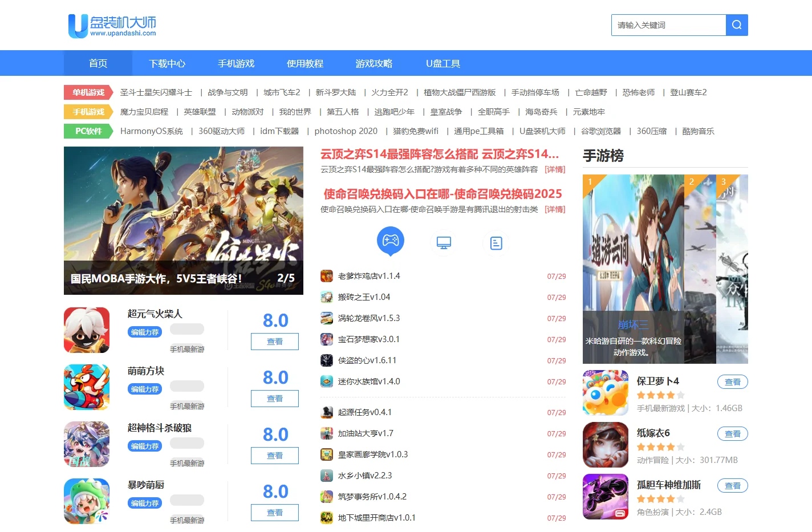Open 360驱动大师 link

[222, 131]
